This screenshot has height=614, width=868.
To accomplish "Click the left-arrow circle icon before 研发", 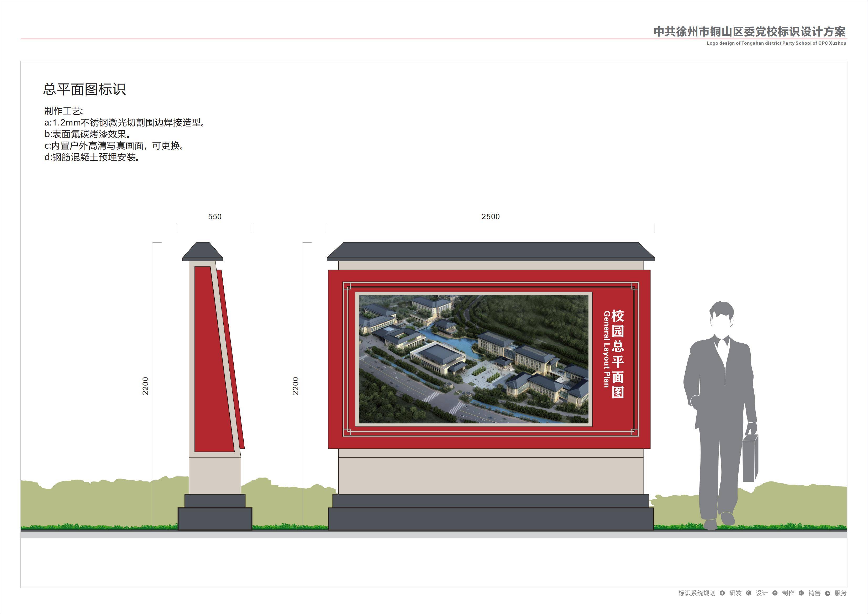I will pyautogui.click(x=722, y=593).
